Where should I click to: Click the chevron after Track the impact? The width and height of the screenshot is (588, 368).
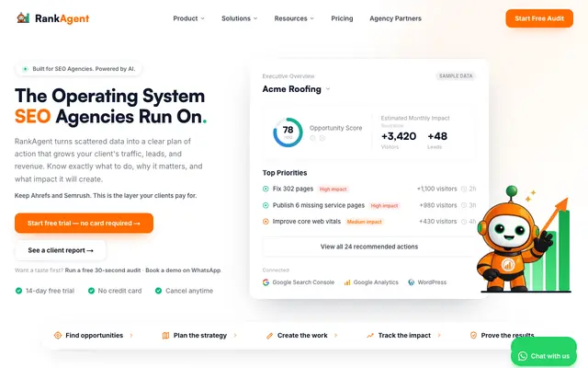coord(439,335)
